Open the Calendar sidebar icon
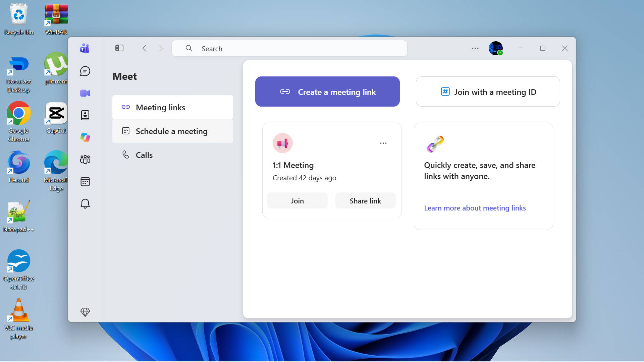 85,182
